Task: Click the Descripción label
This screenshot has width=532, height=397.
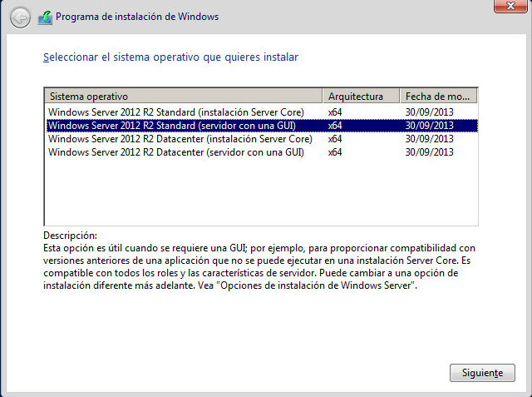Action: (70, 236)
